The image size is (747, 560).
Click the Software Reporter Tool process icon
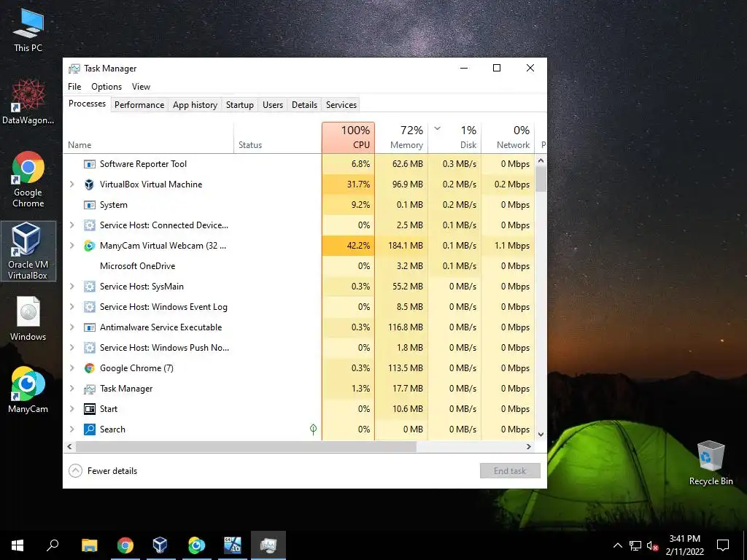coord(89,164)
